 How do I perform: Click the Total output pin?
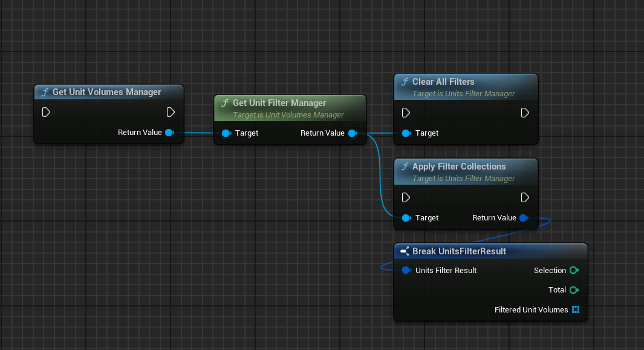(574, 290)
